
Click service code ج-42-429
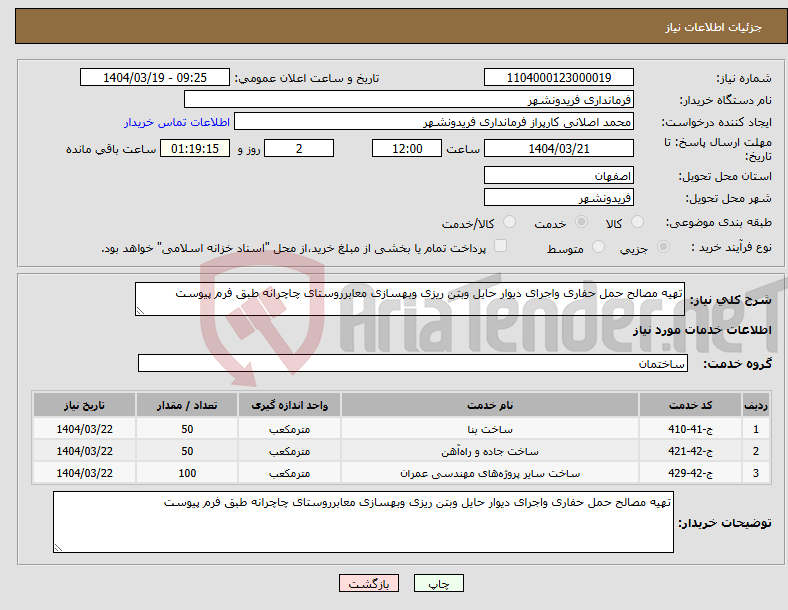691,473
